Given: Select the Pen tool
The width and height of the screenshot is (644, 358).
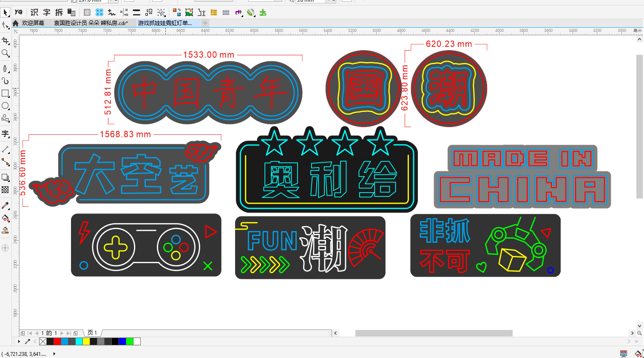Looking at the screenshot, I should (5, 68).
